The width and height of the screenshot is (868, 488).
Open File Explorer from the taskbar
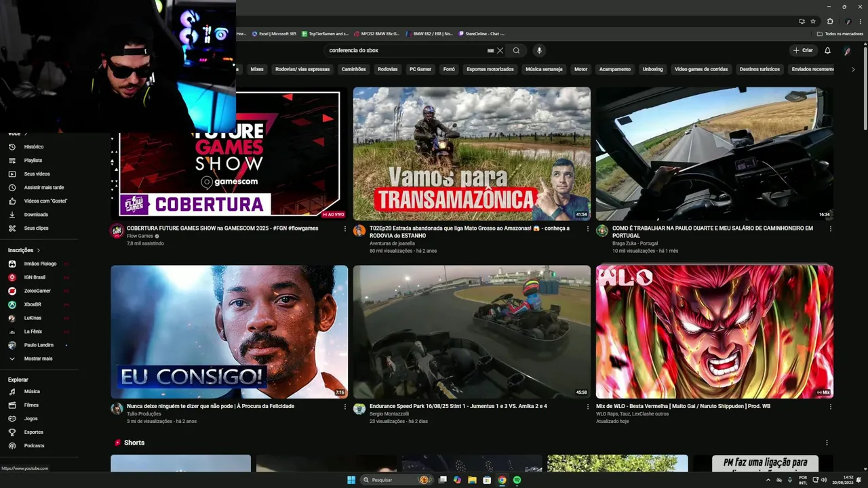pyautogui.click(x=472, y=480)
